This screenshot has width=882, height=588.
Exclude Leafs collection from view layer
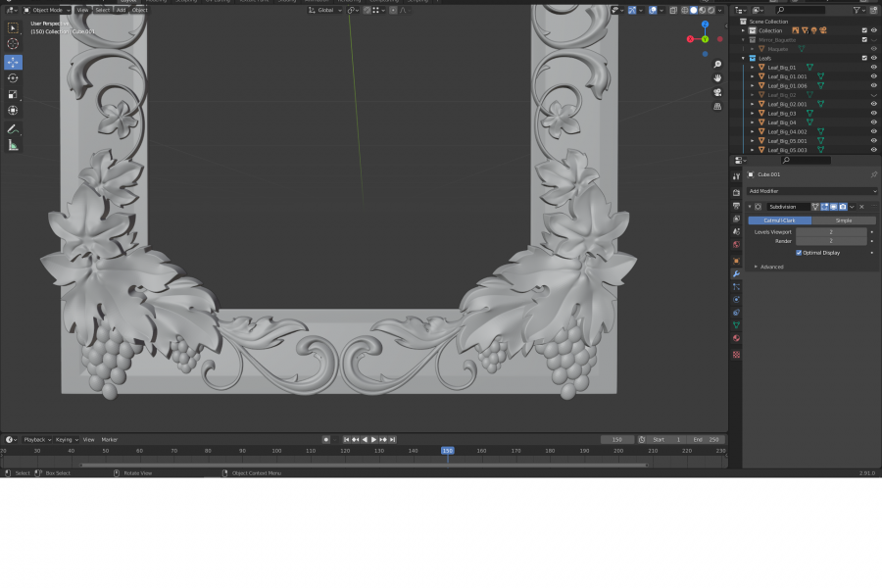pos(864,58)
